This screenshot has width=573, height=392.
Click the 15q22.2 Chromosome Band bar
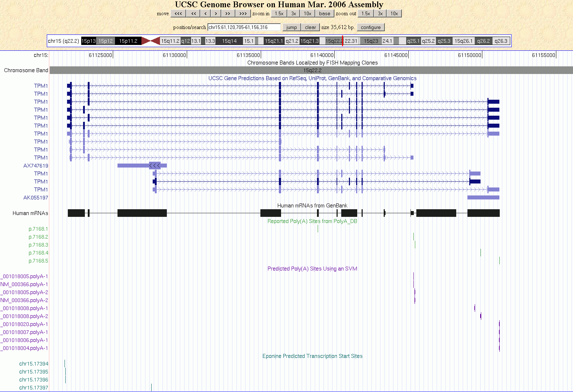pos(311,70)
